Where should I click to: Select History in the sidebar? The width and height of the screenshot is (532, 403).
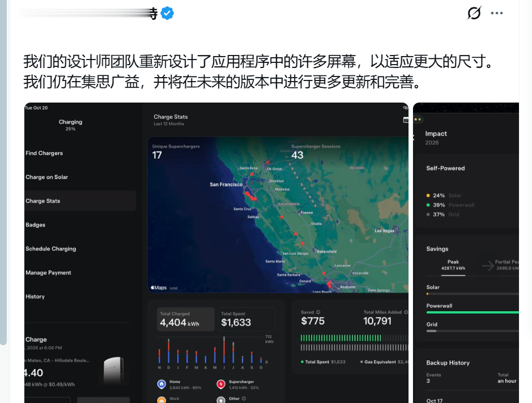35,296
